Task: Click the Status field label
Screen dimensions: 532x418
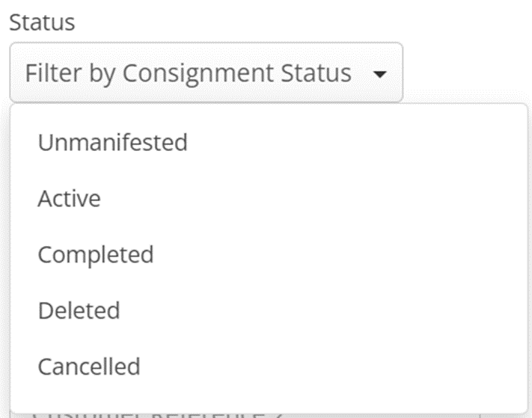Action: click(42, 22)
